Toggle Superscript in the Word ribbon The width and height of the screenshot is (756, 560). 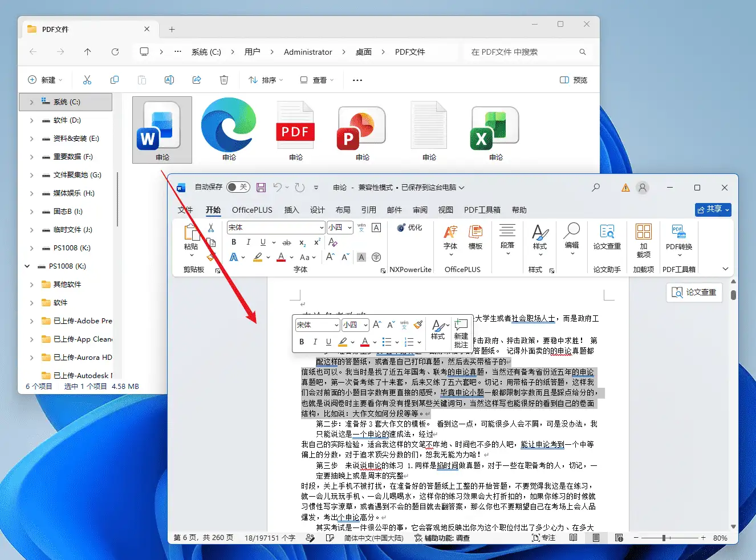click(x=317, y=242)
